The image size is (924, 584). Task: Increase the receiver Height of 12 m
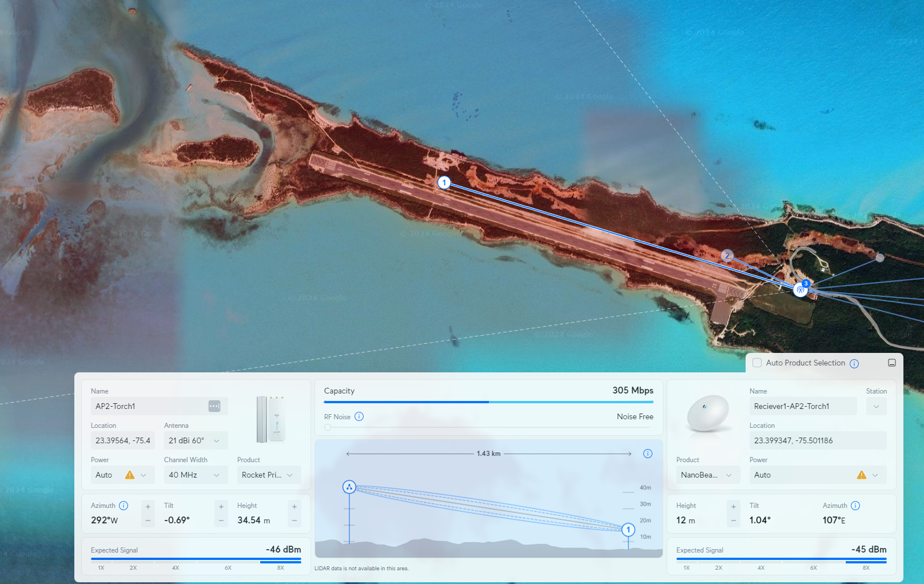734,507
